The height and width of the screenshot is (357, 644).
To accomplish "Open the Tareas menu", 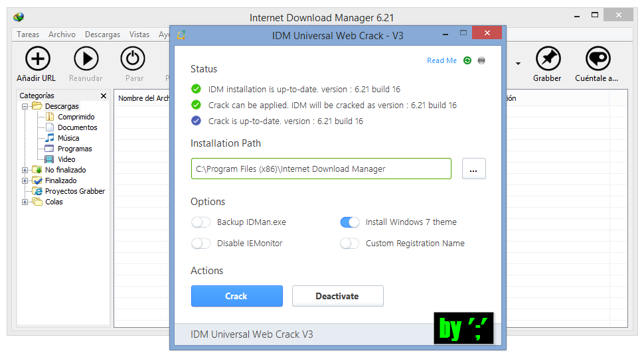I will [x=28, y=35].
